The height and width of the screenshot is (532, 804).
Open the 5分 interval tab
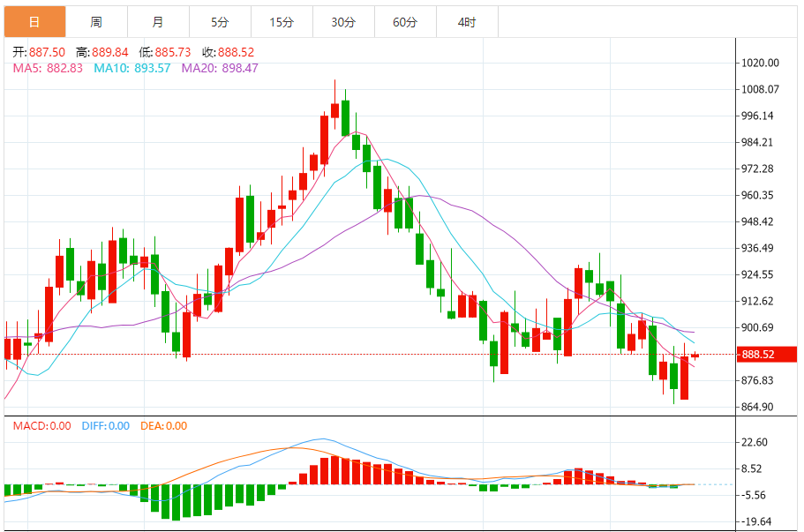[220, 21]
